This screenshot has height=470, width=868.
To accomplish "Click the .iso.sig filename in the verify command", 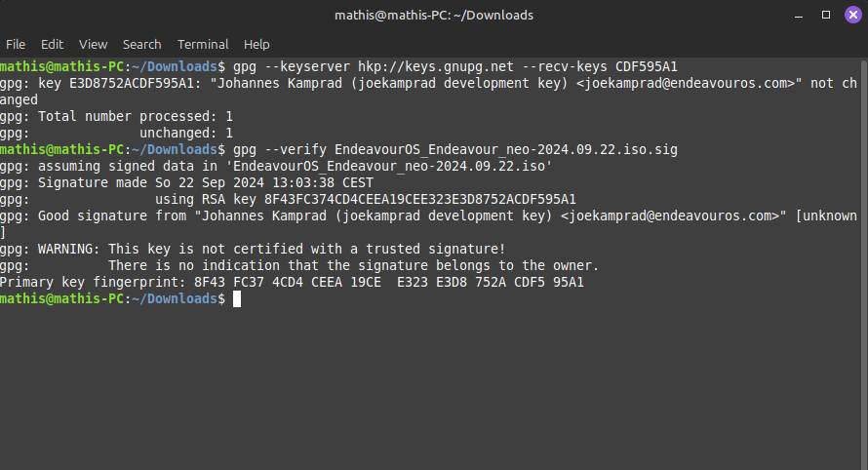I will [x=506, y=150].
